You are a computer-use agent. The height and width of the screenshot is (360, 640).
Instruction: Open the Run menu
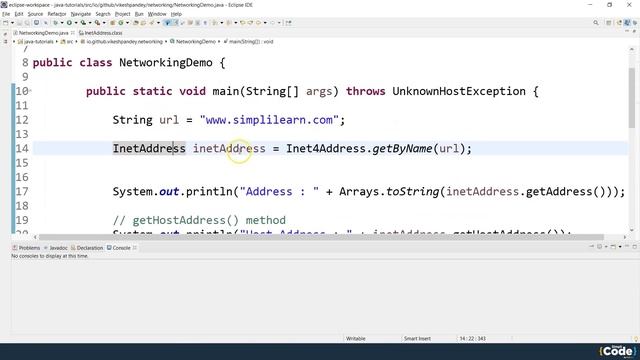139,14
